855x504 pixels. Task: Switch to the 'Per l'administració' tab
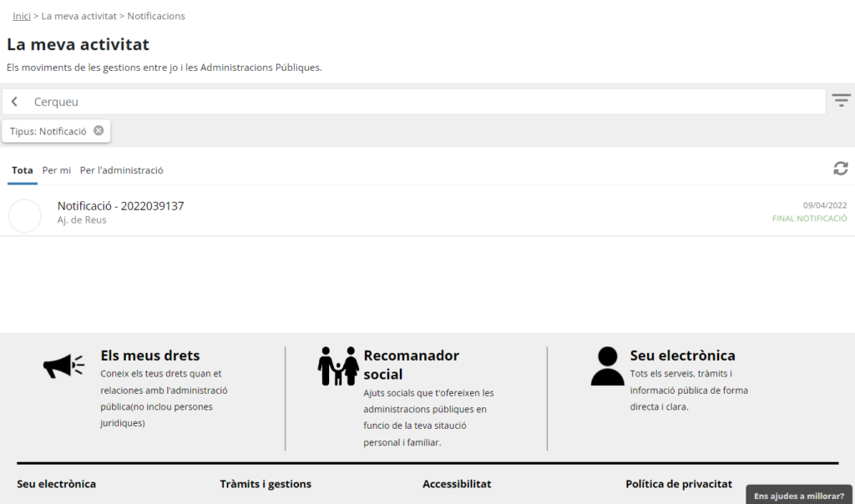click(x=122, y=170)
